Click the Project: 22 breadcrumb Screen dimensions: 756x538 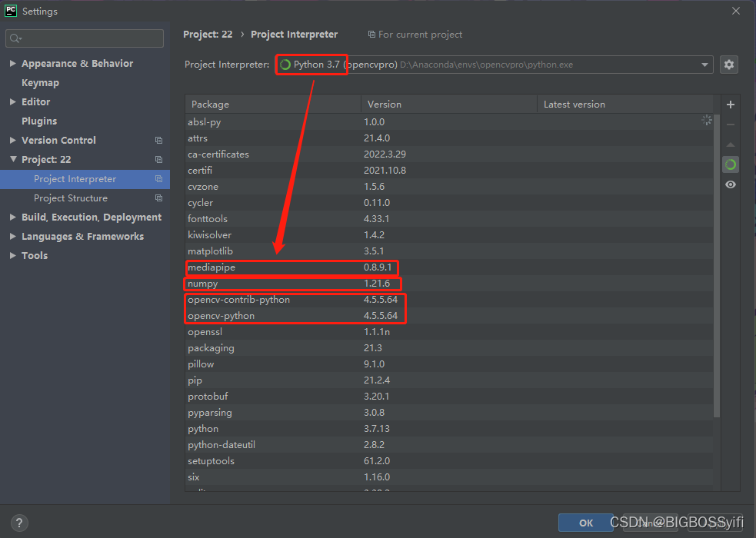(x=208, y=34)
